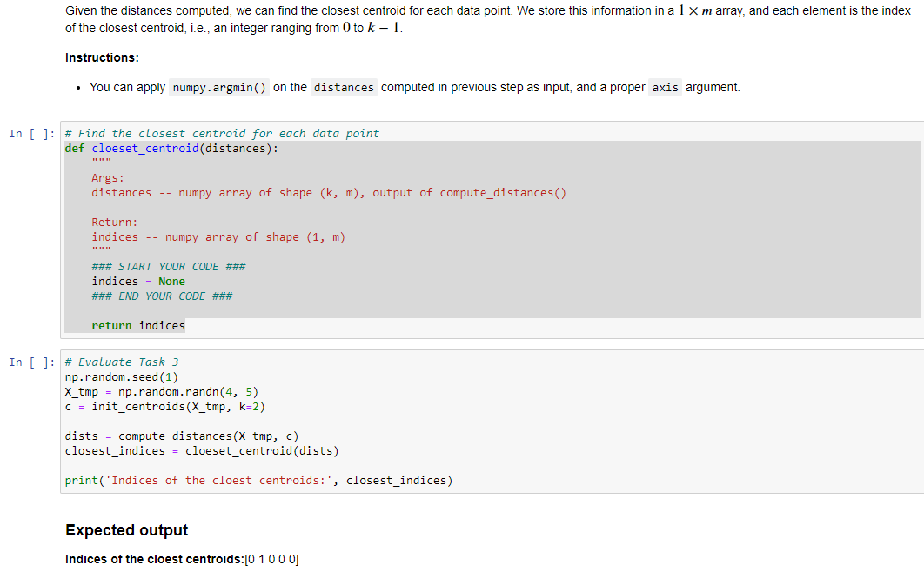Click the return indices statement
924x572 pixels.
click(139, 324)
